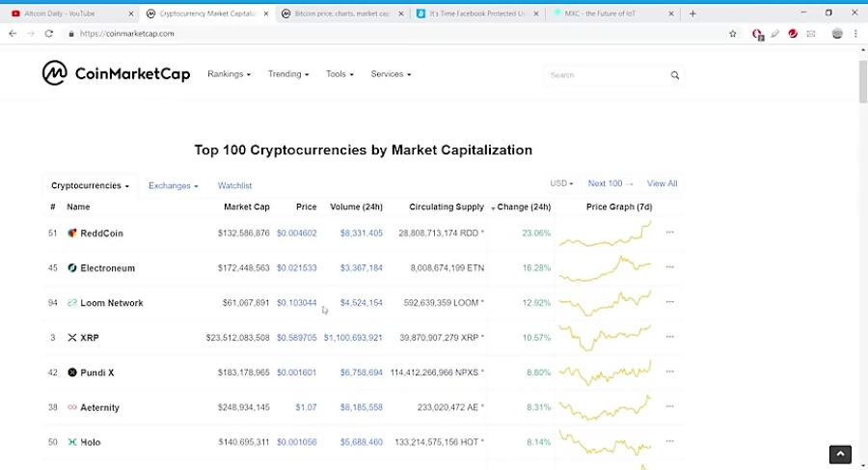Click the search magnifier icon
Screen dimensions: 868x470
675,75
